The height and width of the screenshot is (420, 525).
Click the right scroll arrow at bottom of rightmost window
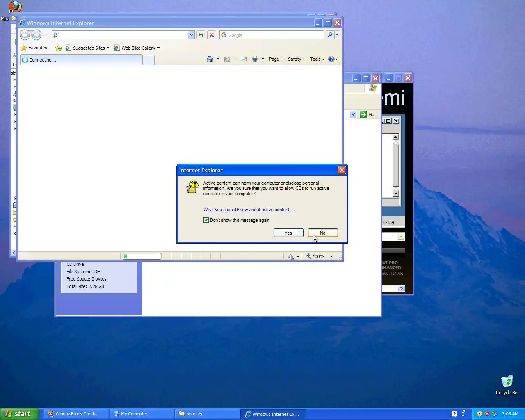(402, 289)
